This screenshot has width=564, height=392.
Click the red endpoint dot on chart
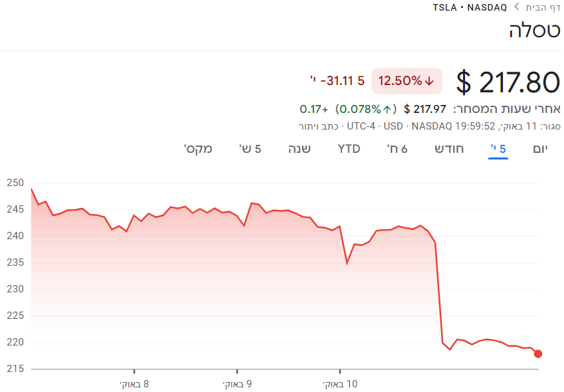tap(537, 353)
